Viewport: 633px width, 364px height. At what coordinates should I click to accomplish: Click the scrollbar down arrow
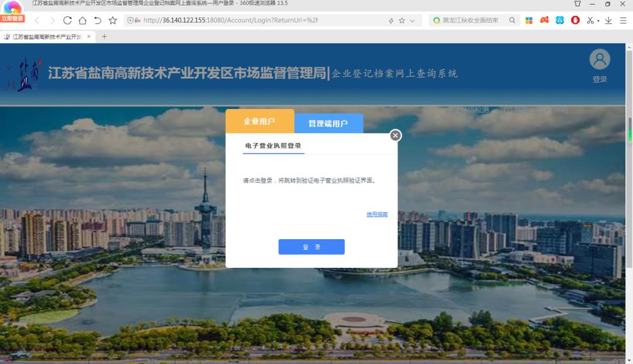[x=629, y=360]
